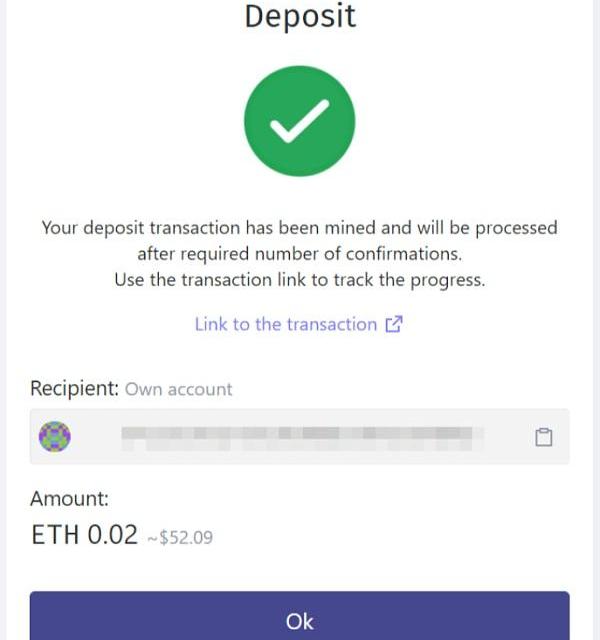Click the line 'after required number of confirmations.'
The height and width of the screenshot is (640, 600).
pyautogui.click(x=300, y=254)
